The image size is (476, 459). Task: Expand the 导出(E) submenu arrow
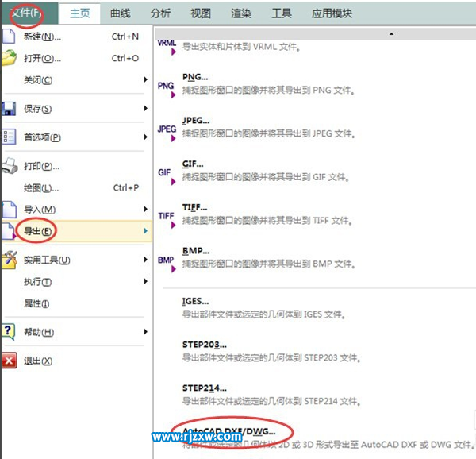tap(146, 231)
